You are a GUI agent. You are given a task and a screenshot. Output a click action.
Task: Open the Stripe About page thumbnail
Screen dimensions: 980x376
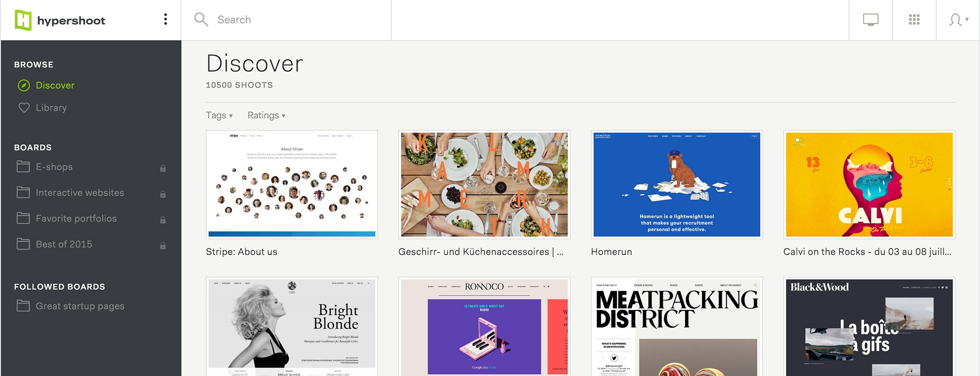pos(292,184)
